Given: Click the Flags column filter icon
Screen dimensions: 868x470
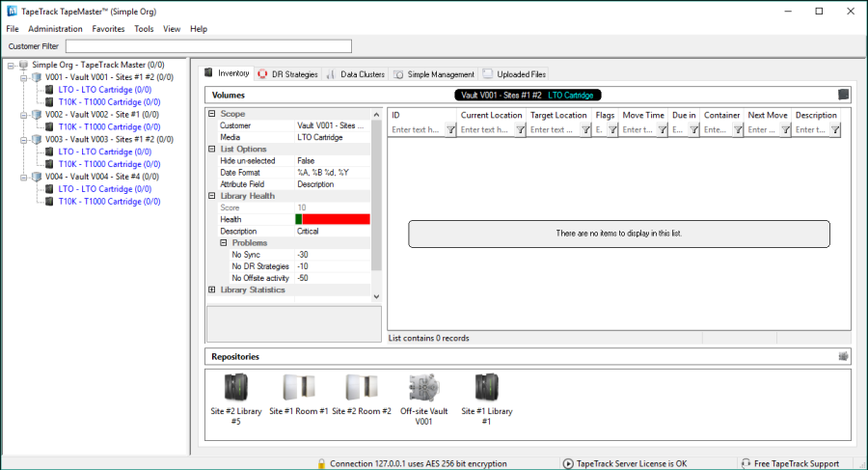Looking at the screenshot, I should [x=612, y=129].
